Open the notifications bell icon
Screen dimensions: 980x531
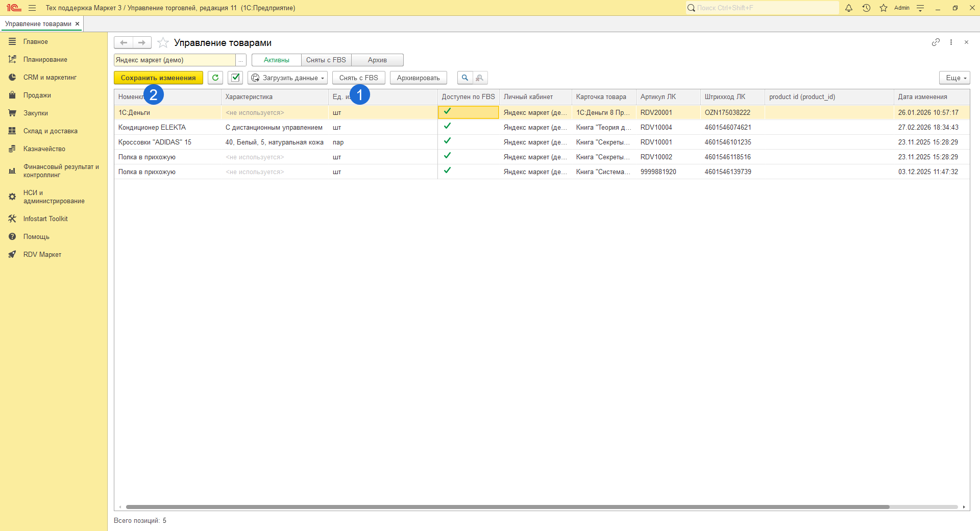[x=848, y=8]
